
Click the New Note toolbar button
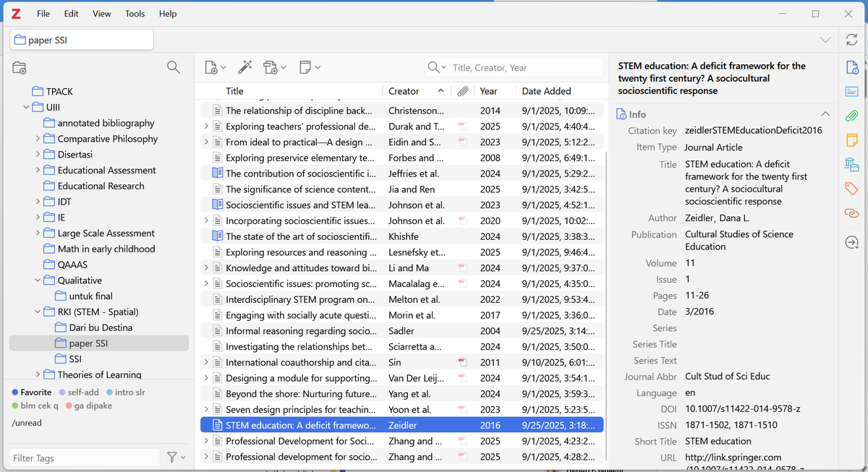[x=310, y=67]
